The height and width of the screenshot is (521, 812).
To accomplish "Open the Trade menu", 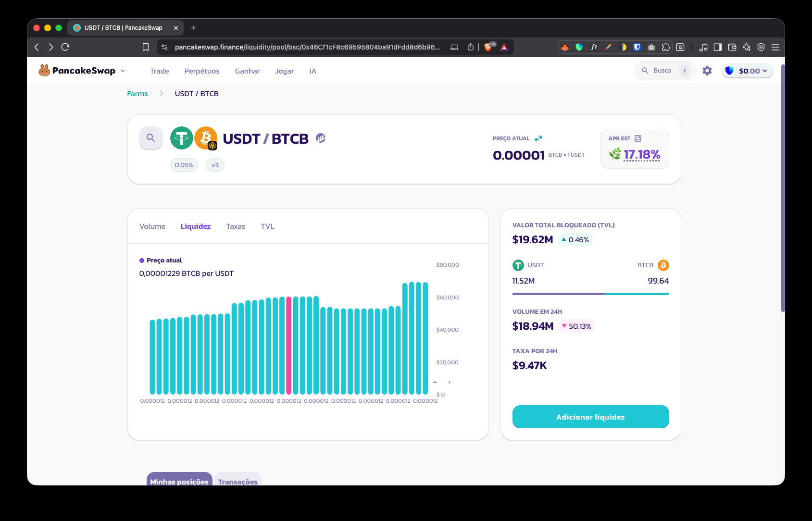I will (160, 71).
